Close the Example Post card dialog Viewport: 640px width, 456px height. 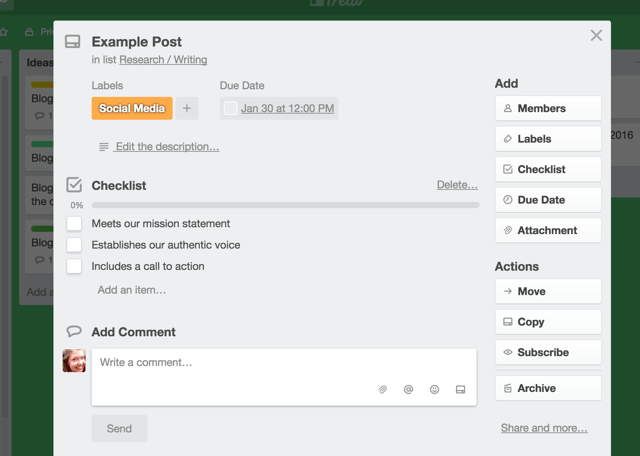(596, 36)
